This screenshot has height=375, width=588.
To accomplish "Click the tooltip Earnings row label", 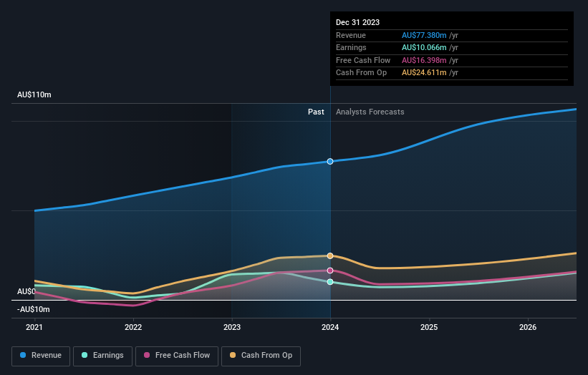I will [351, 47].
